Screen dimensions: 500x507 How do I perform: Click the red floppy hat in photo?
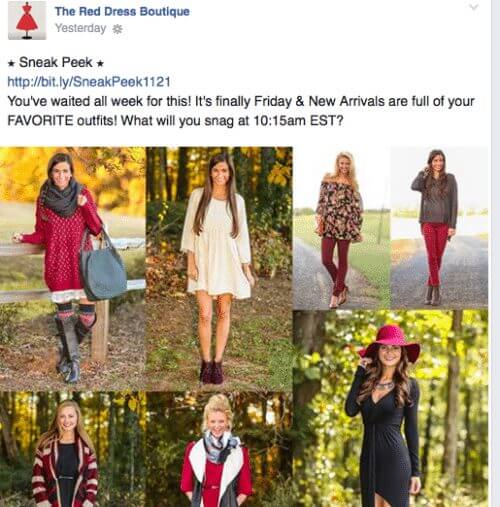coord(390,343)
